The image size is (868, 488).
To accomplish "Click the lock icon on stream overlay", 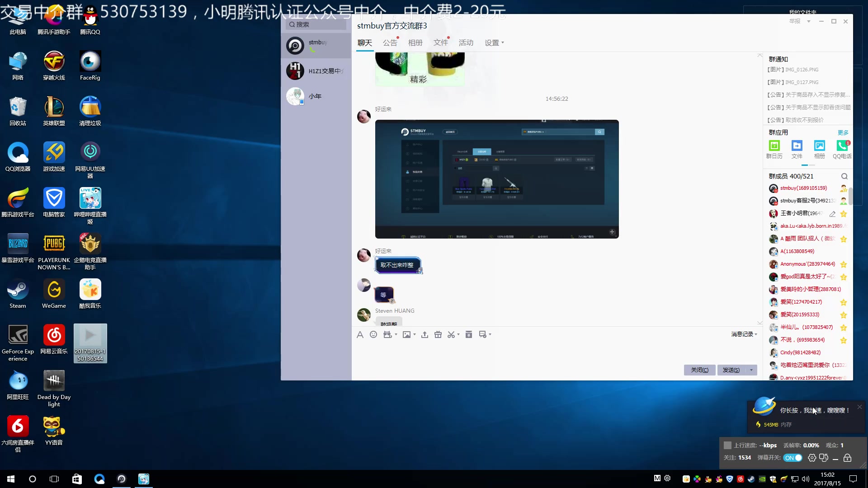I will pyautogui.click(x=848, y=458).
